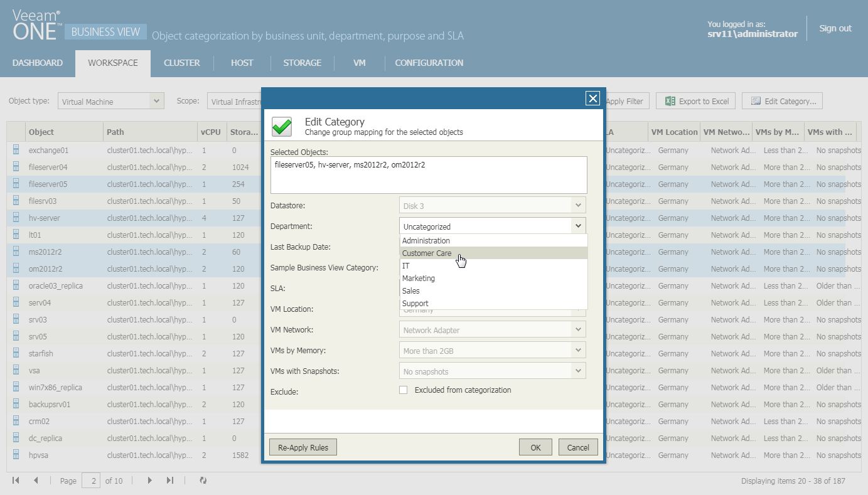Viewport: 868px width, 495px height.
Task: Refresh the object list
Action: click(x=203, y=481)
